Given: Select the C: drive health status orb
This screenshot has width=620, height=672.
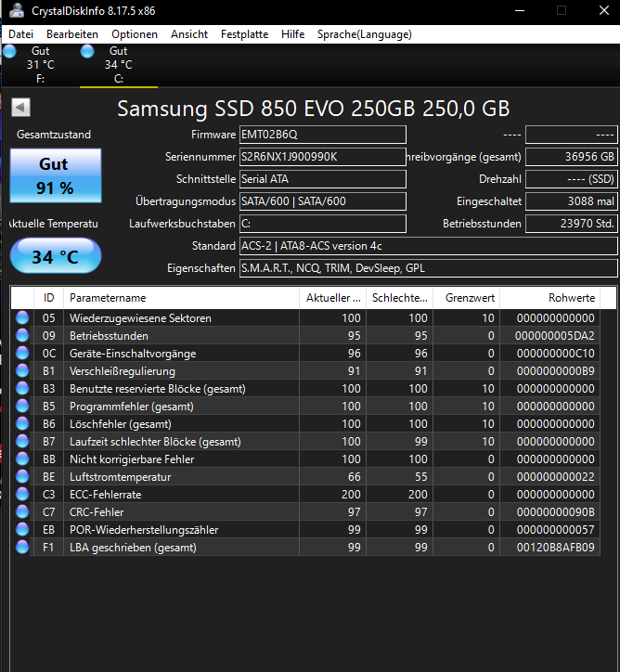Looking at the screenshot, I should [x=87, y=51].
